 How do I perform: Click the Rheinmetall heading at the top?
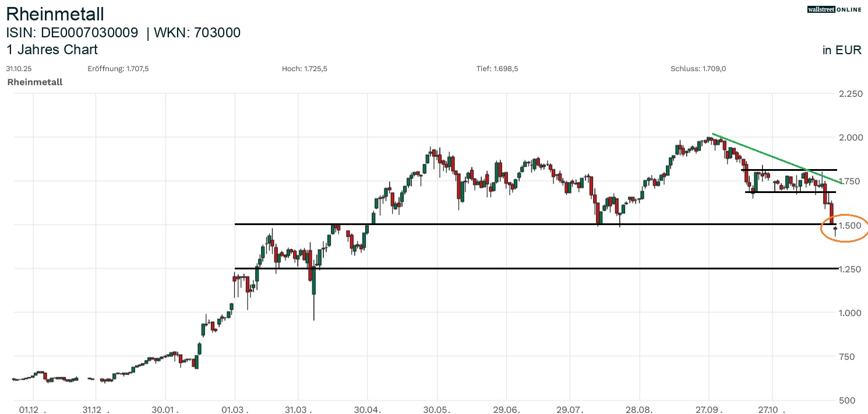[55, 13]
